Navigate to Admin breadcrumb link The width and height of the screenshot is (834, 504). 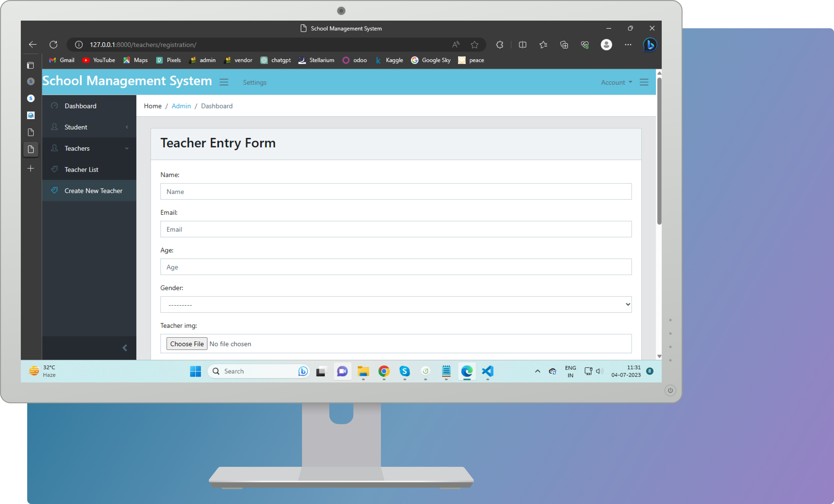coord(182,106)
